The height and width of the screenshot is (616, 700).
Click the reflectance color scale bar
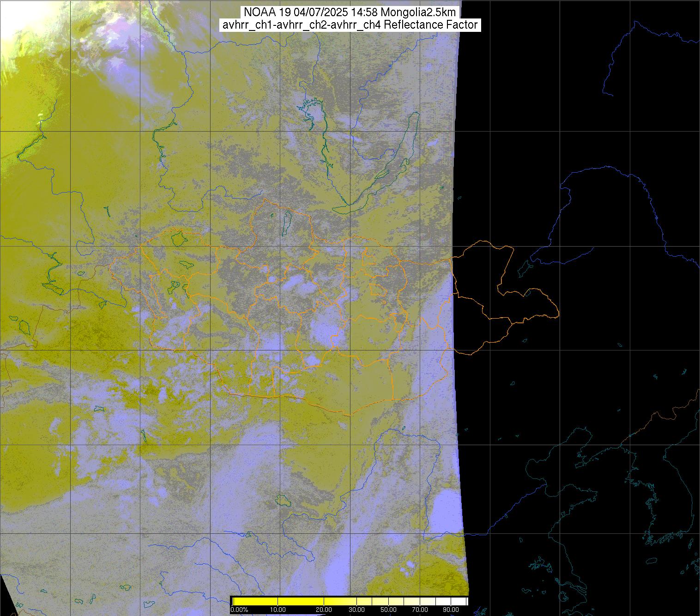click(x=350, y=601)
